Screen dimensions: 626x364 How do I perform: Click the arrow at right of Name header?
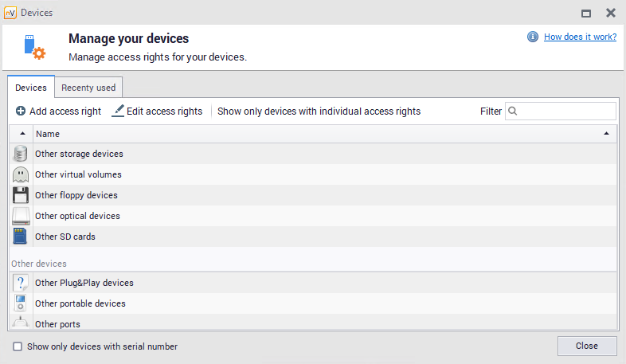click(607, 134)
